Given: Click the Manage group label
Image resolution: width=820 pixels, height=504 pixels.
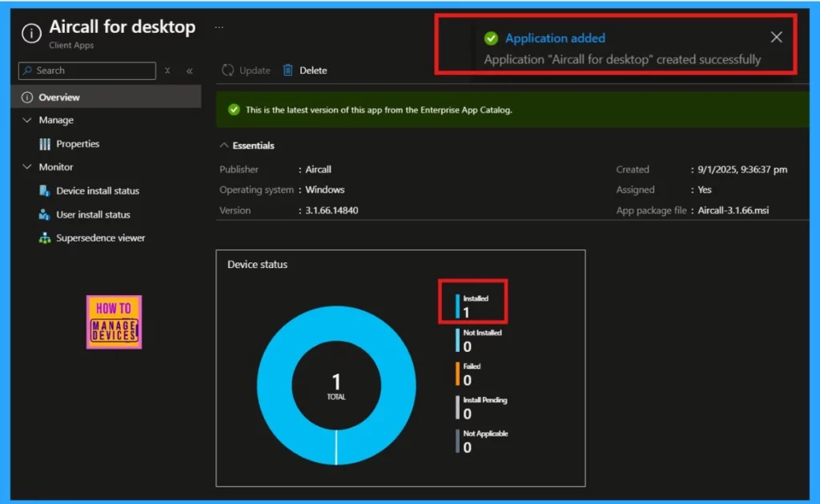Looking at the screenshot, I should [56, 120].
